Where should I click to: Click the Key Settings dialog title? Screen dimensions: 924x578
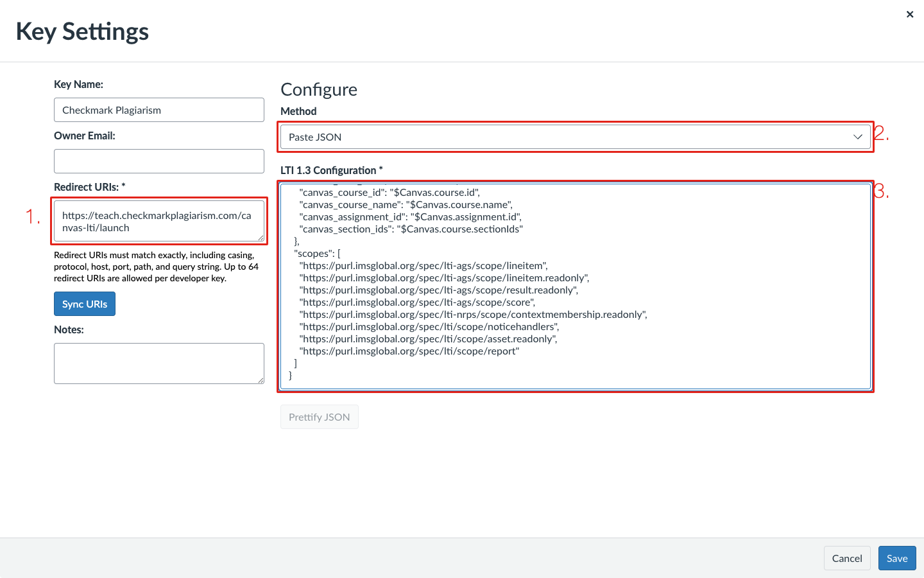82,31
